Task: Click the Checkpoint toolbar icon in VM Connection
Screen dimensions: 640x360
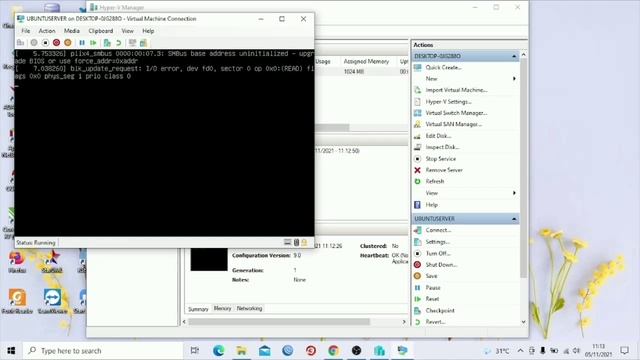Action: pos(107,43)
